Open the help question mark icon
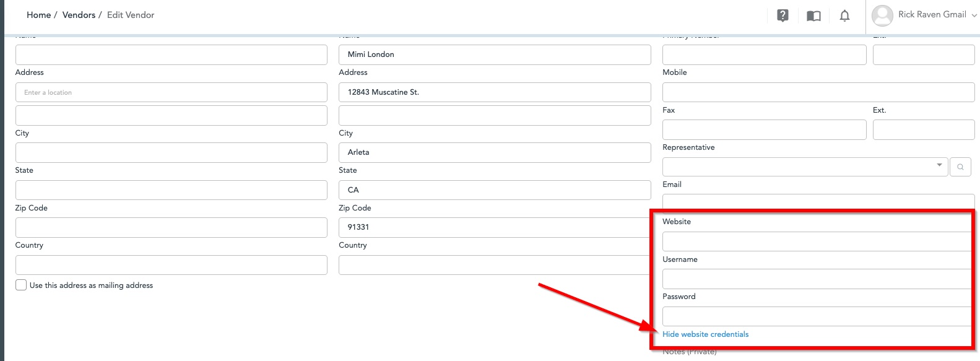The width and height of the screenshot is (980, 361). click(x=783, y=15)
